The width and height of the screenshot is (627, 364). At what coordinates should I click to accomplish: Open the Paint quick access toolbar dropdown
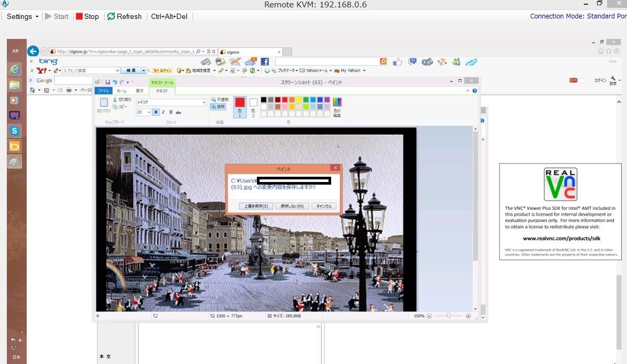pyautogui.click(x=127, y=82)
